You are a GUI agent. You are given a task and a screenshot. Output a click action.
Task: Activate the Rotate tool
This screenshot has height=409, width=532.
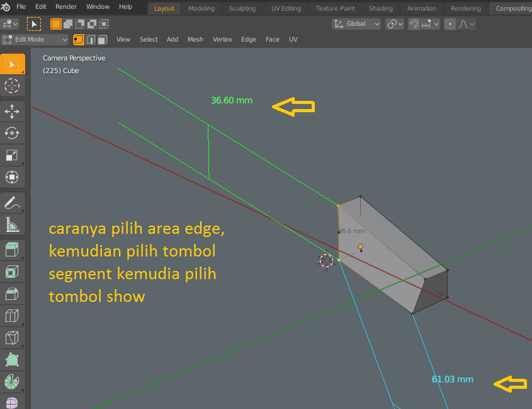pos(12,133)
